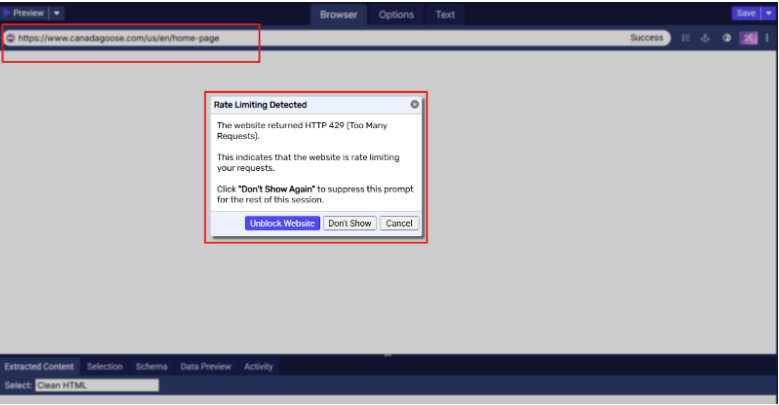Click the purple highlighted toolbar icon
The image size is (779, 405).
click(748, 38)
